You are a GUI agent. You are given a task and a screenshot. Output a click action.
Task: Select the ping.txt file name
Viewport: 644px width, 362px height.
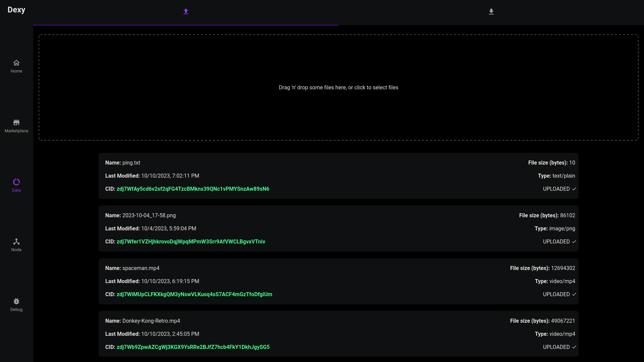131,163
